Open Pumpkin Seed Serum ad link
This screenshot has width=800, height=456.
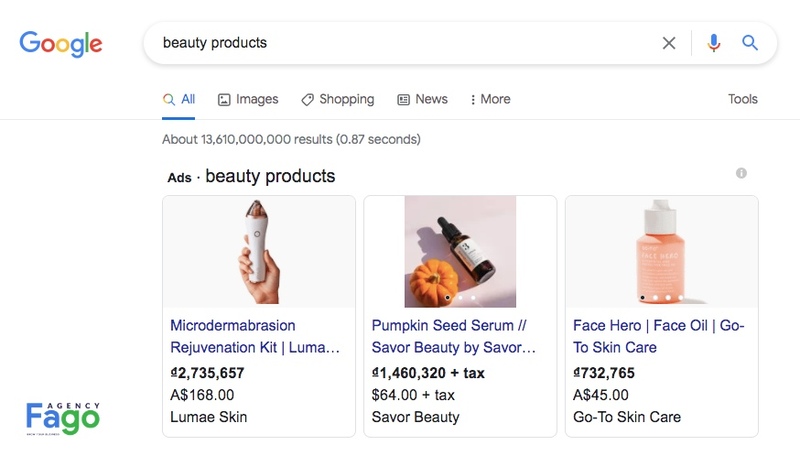(x=454, y=336)
